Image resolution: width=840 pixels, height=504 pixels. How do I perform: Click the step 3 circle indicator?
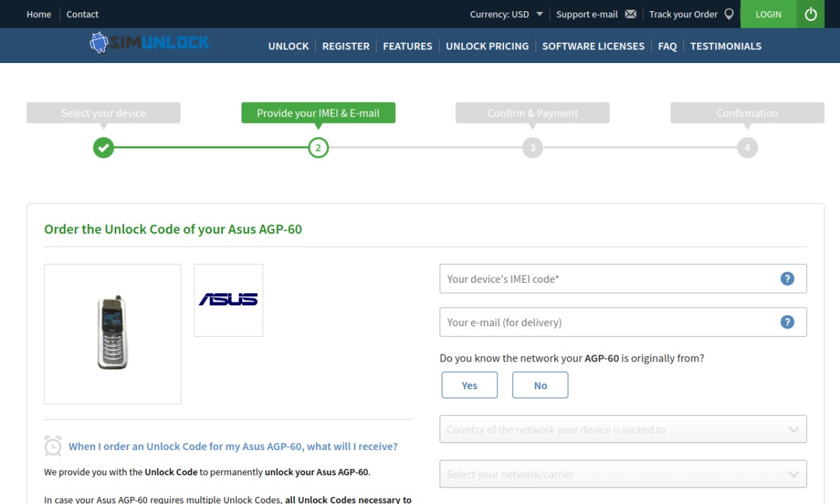533,148
